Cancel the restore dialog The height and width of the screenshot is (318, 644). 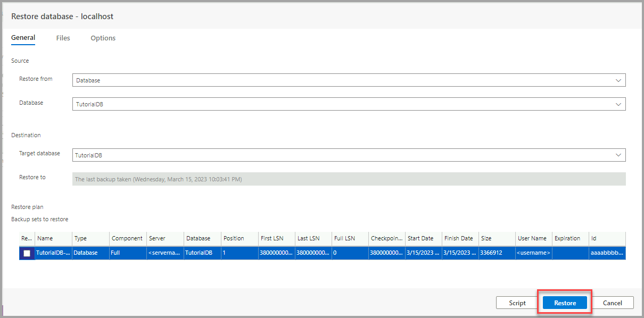[612, 303]
